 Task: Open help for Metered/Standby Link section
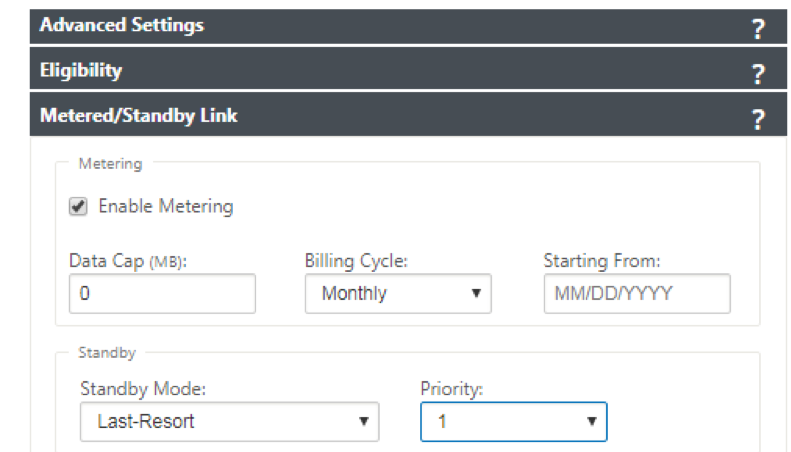[758, 120]
